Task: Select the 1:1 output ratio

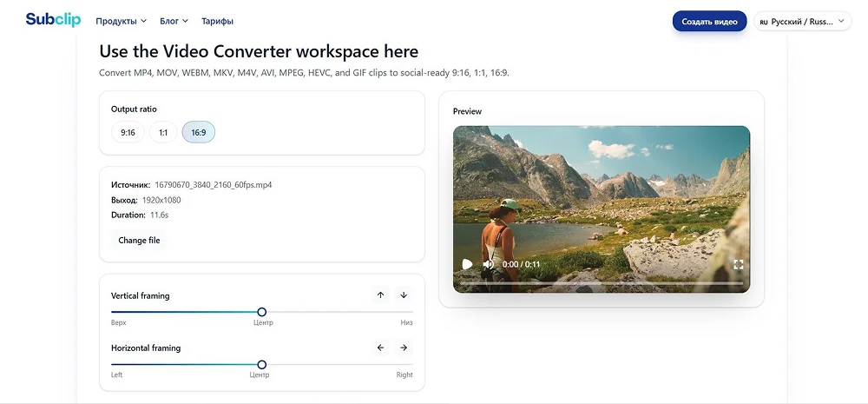Action: (163, 132)
